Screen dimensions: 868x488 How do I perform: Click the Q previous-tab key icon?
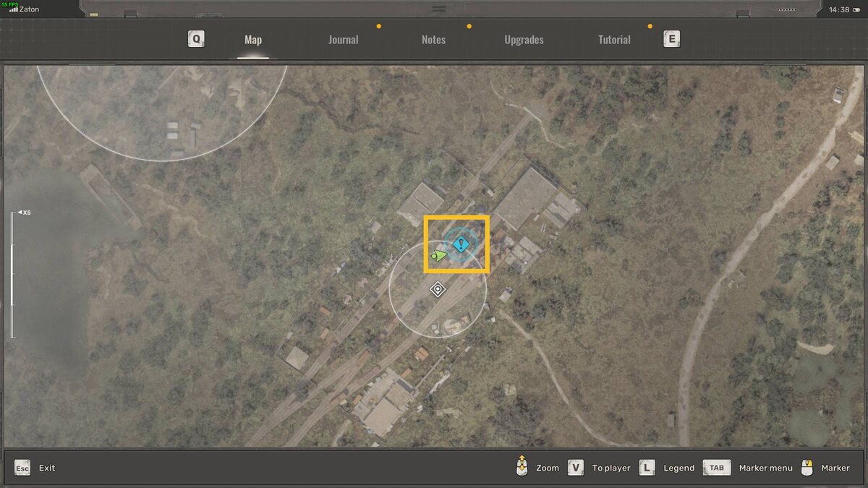(x=196, y=39)
